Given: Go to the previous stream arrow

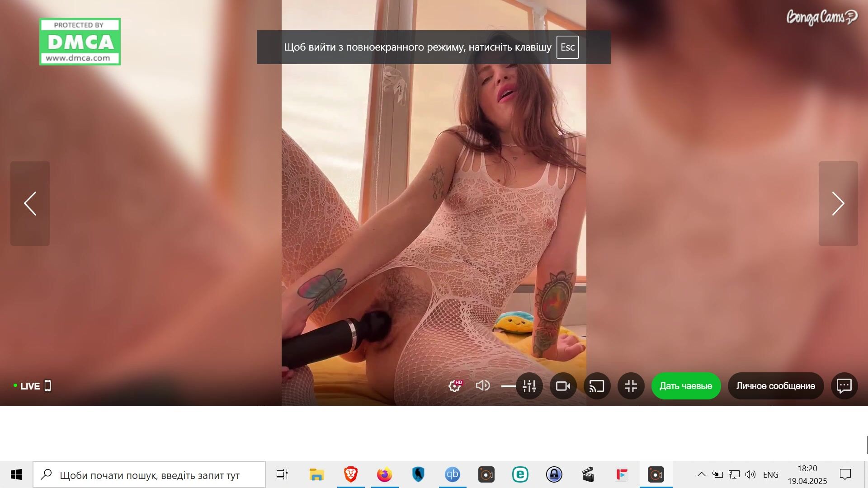Looking at the screenshot, I should pos(30,203).
